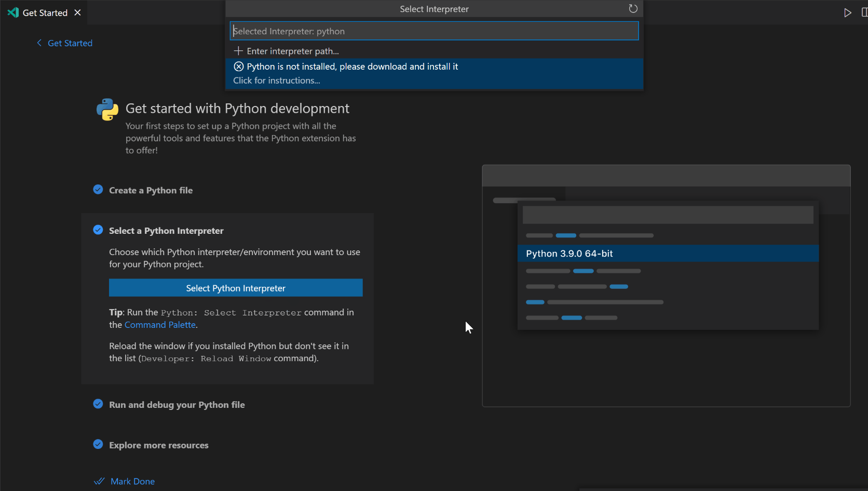
Task: Select Python is not installed entry
Action: (x=435, y=73)
